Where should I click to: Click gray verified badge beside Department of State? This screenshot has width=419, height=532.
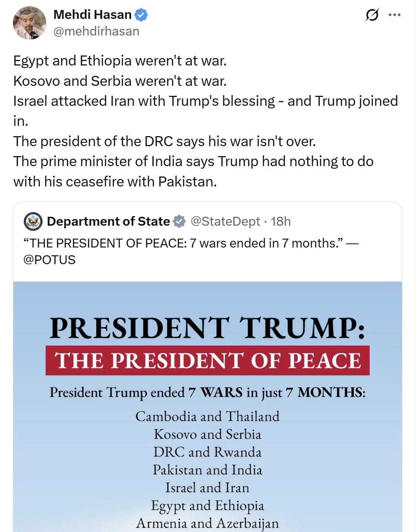(180, 221)
